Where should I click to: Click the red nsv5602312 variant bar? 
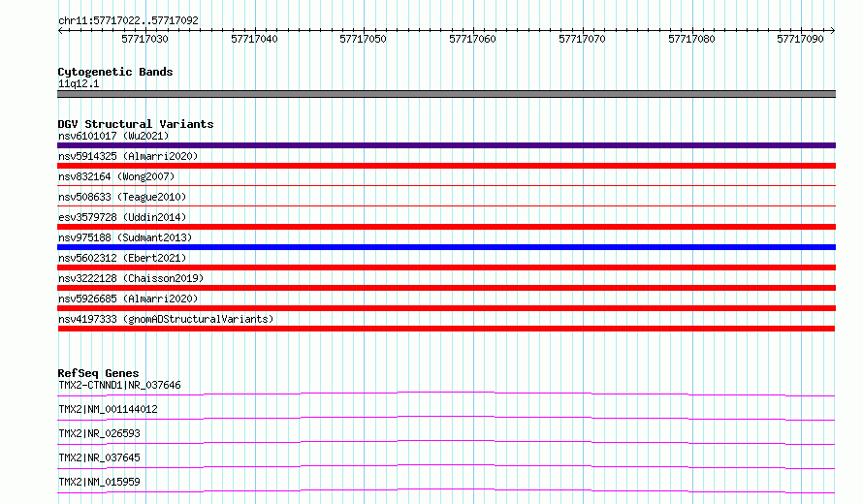446,268
